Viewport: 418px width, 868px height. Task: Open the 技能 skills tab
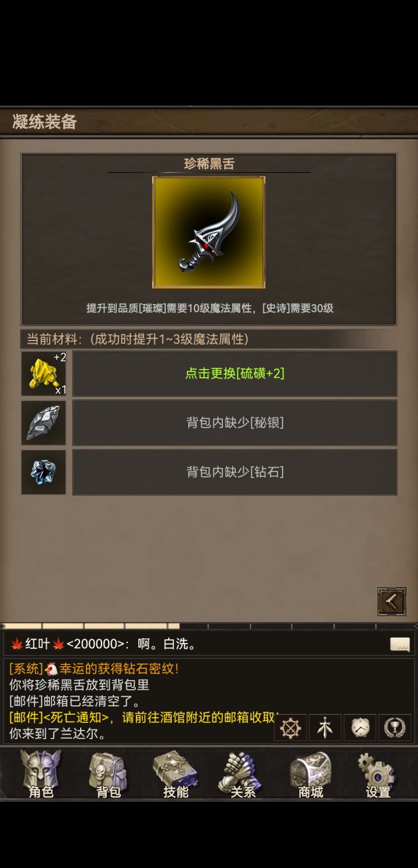(x=175, y=775)
